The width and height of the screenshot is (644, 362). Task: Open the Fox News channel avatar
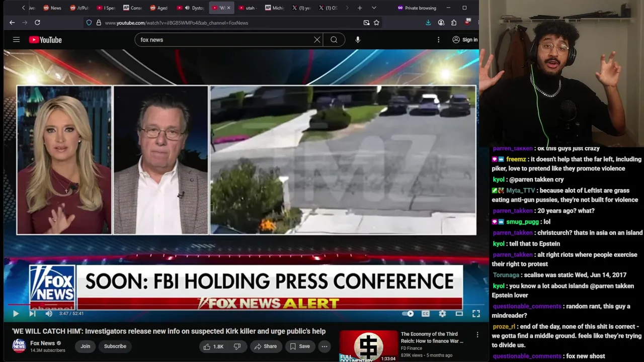click(x=19, y=346)
